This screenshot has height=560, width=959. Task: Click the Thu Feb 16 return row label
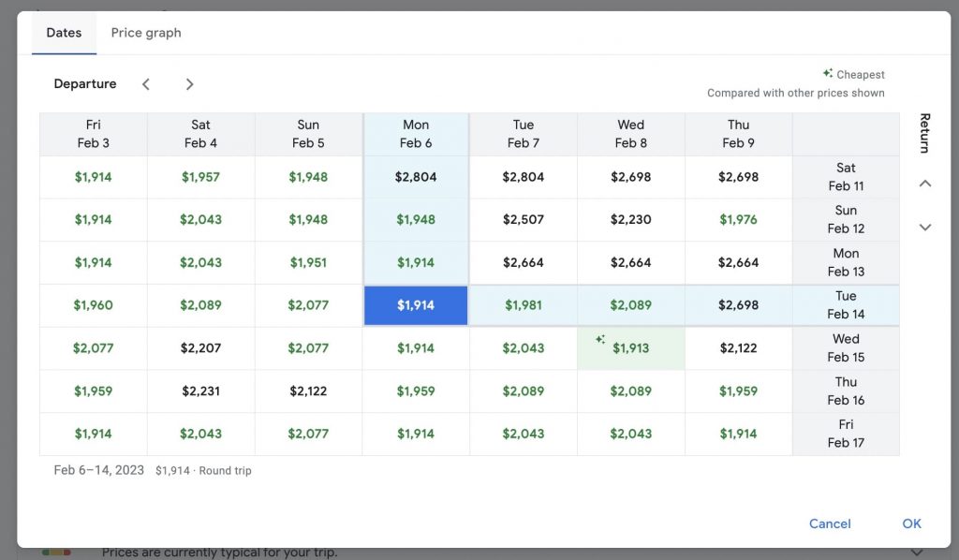[846, 391]
